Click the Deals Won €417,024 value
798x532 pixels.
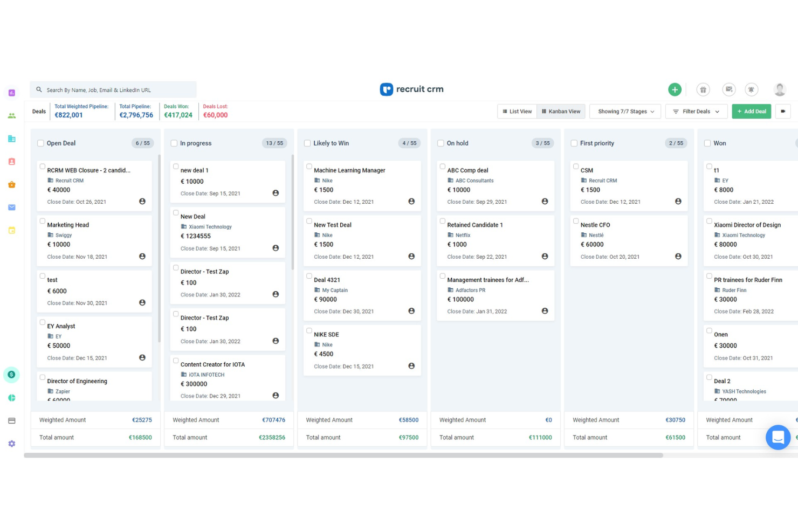(x=178, y=115)
